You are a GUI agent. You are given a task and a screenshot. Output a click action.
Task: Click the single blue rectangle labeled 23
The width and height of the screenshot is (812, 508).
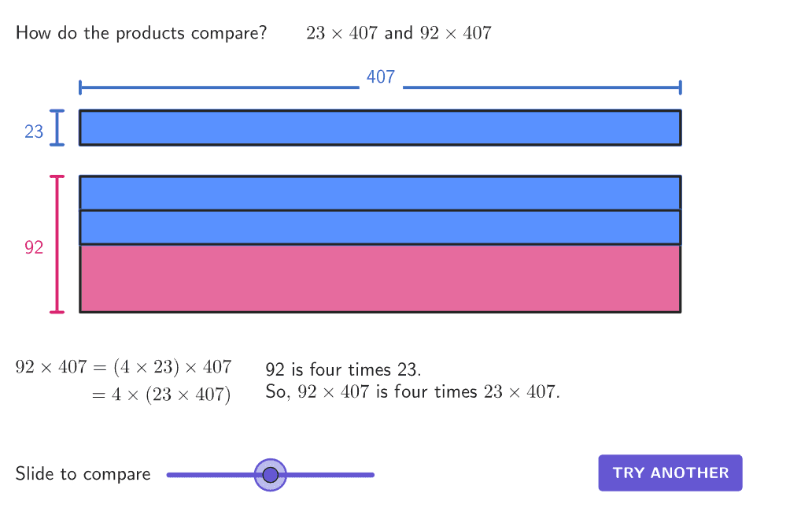[x=380, y=128]
